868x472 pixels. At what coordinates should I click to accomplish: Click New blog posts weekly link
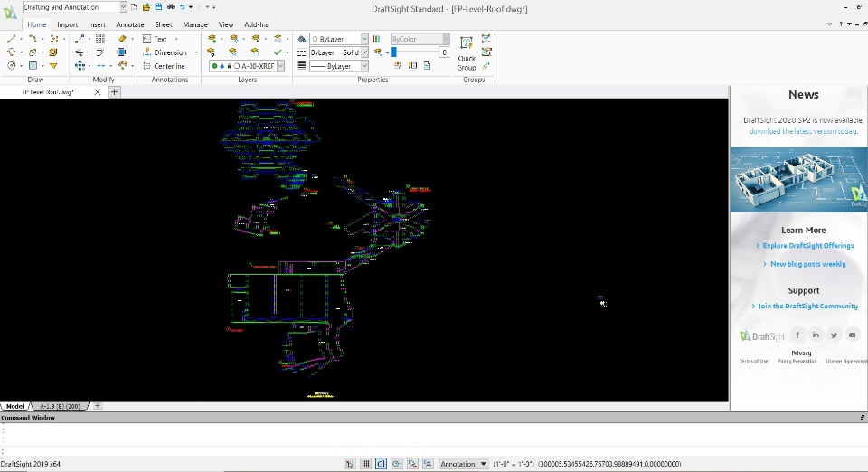pyautogui.click(x=808, y=264)
